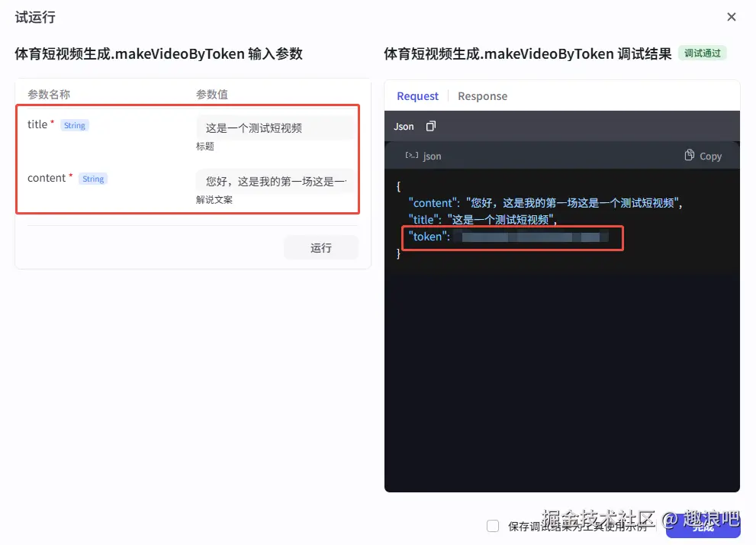The width and height of the screenshot is (756, 545).
Task: Click the 参数名称 column header
Action: tap(49, 94)
